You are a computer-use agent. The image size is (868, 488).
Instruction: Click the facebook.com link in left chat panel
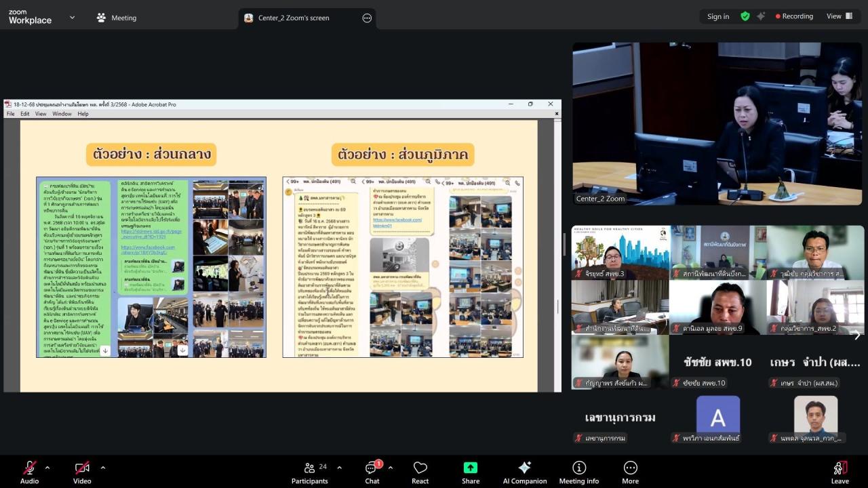pyautogui.click(x=147, y=251)
